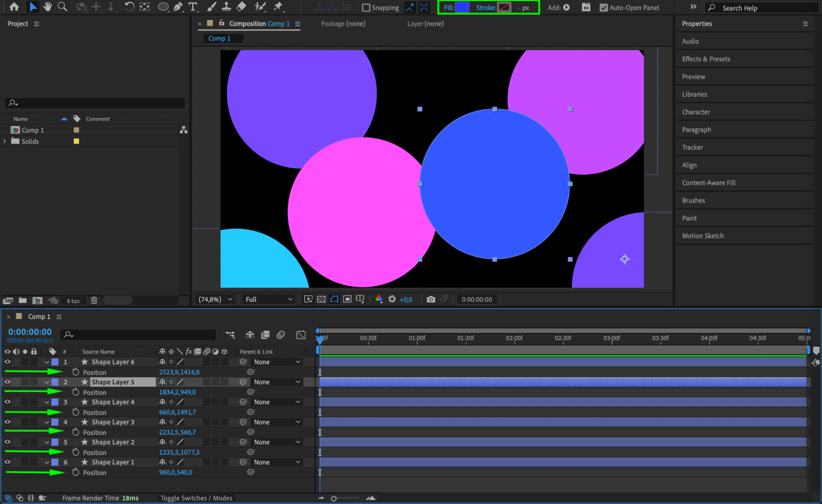Select the Puppet Pin tool

coord(278,7)
